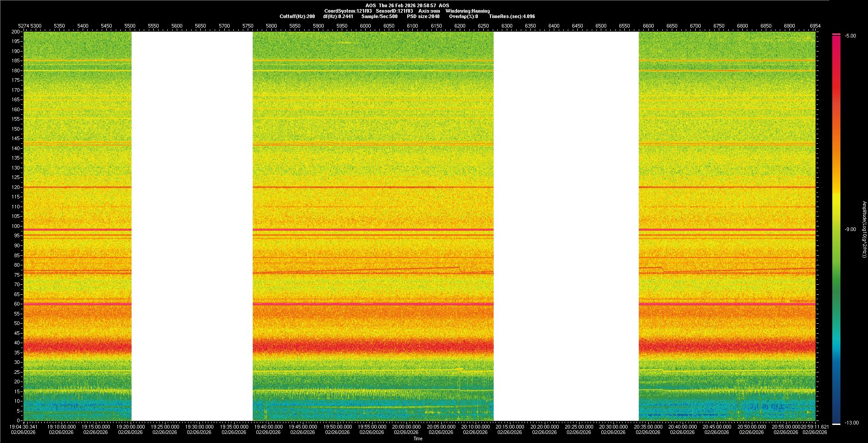The image size is (868, 443).
Task: Click the red region of the amplitude colorbar
Action: click(x=836, y=90)
